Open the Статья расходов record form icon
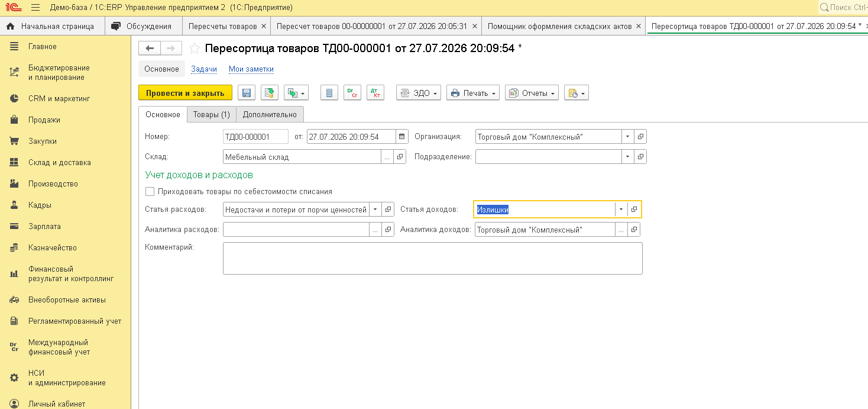The height and width of the screenshot is (409, 868). [388, 210]
